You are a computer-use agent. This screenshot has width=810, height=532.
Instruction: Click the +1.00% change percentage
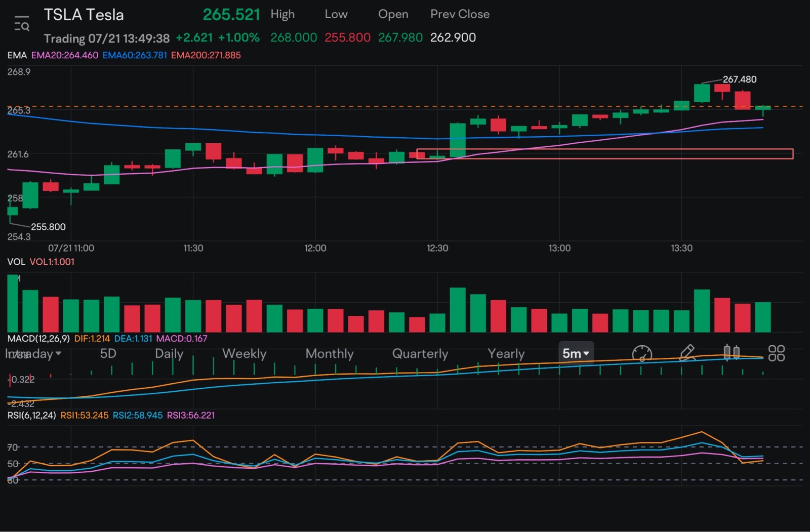click(239, 37)
